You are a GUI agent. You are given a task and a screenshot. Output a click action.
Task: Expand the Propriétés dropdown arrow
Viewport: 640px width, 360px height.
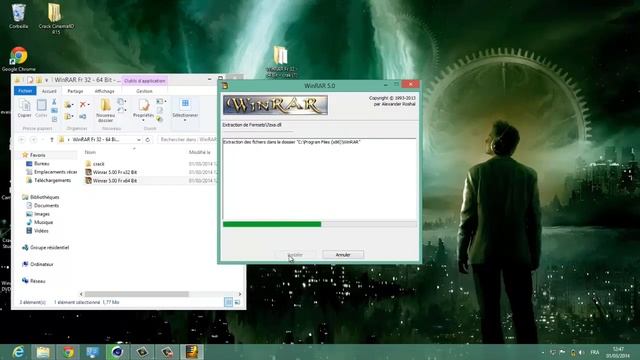[x=143, y=120]
